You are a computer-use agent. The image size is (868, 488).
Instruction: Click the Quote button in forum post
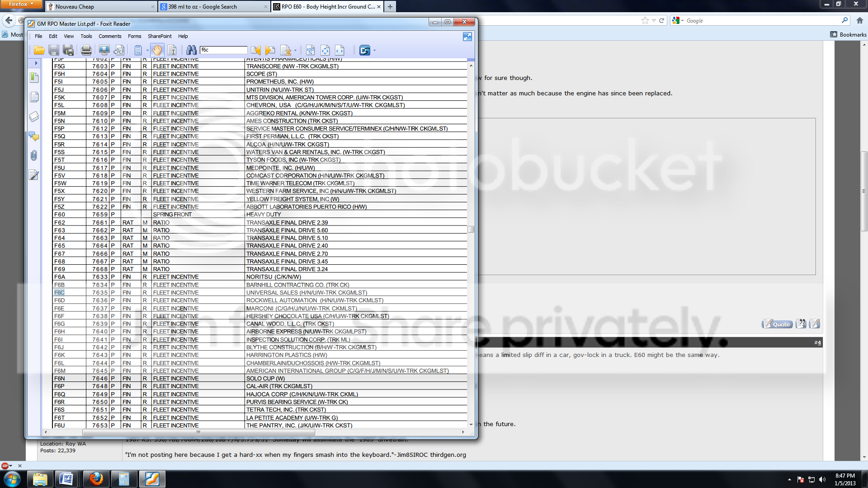(777, 324)
